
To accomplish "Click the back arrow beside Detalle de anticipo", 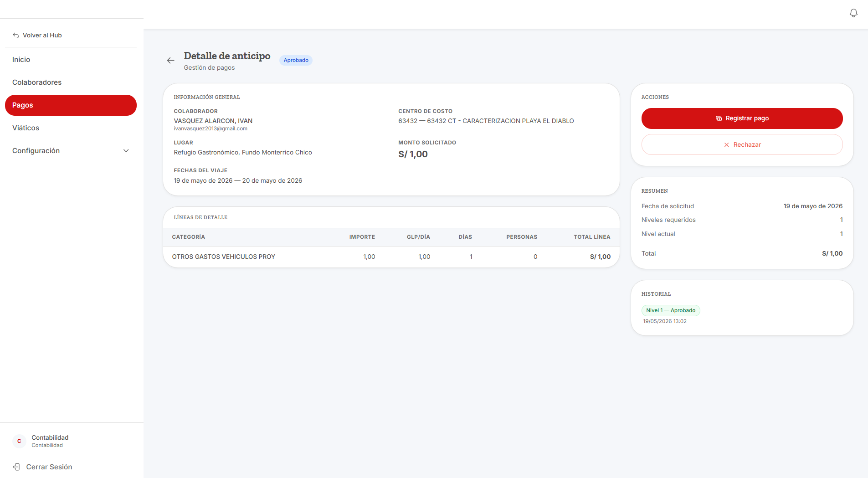I will (170, 60).
